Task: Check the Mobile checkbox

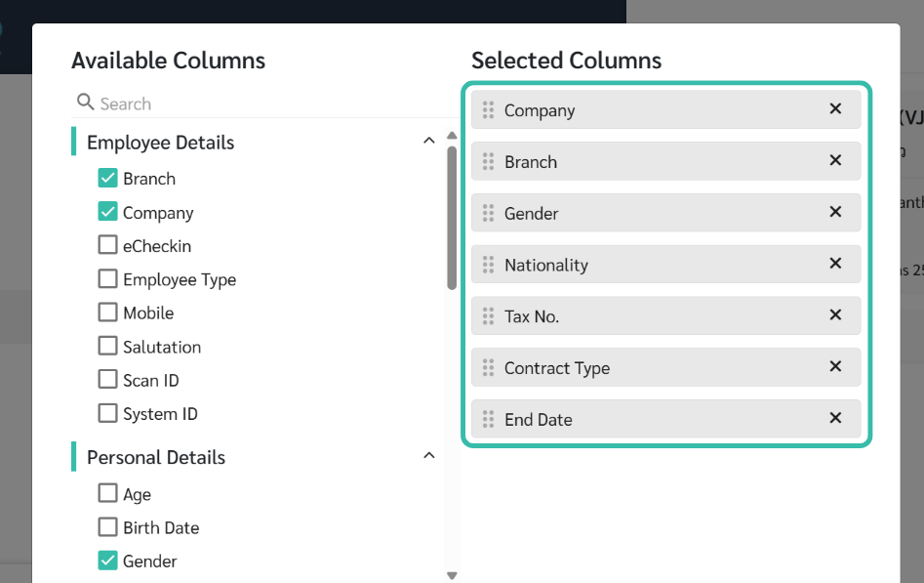Action: tap(107, 312)
